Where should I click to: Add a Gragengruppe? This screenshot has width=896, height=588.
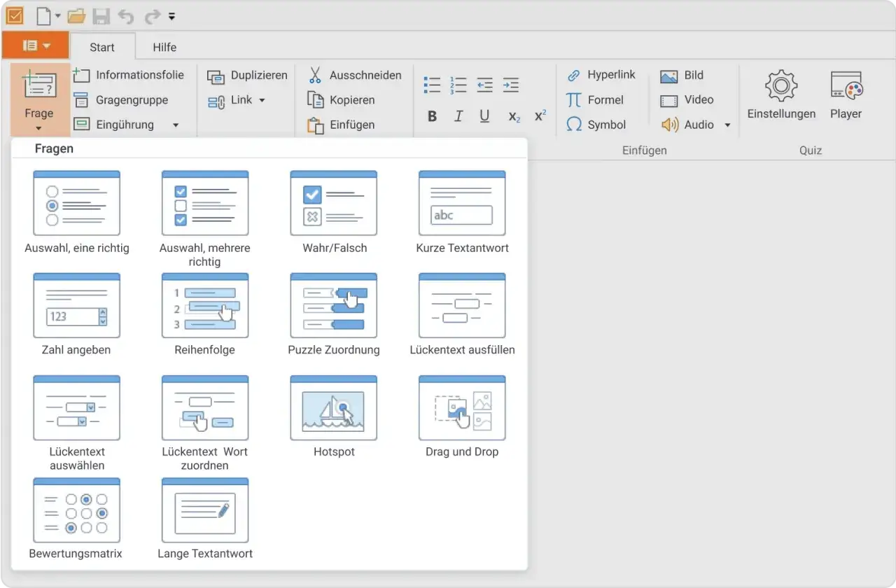(x=121, y=100)
